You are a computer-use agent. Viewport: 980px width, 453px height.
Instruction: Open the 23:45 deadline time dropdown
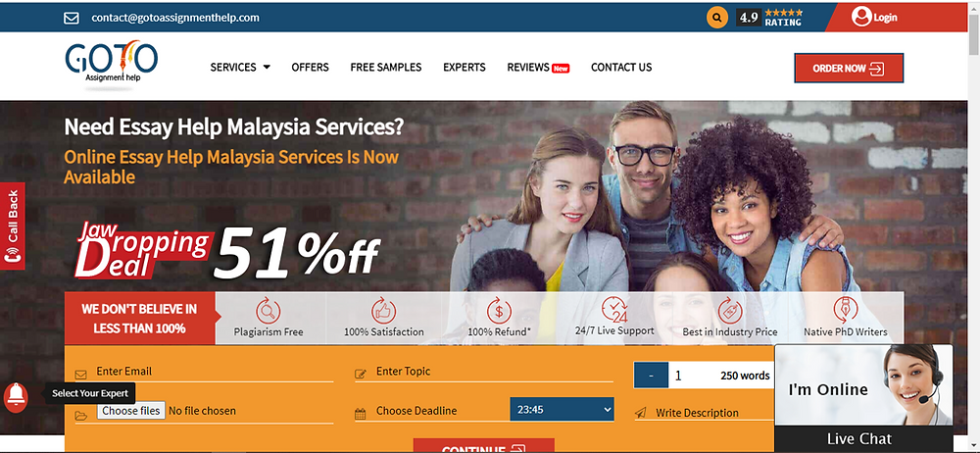[x=562, y=410]
